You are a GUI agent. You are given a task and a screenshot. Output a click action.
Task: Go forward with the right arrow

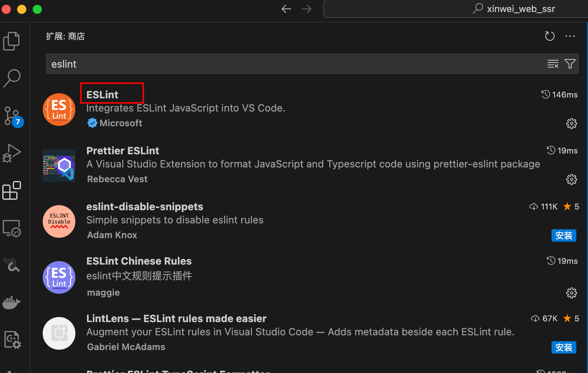(x=307, y=9)
